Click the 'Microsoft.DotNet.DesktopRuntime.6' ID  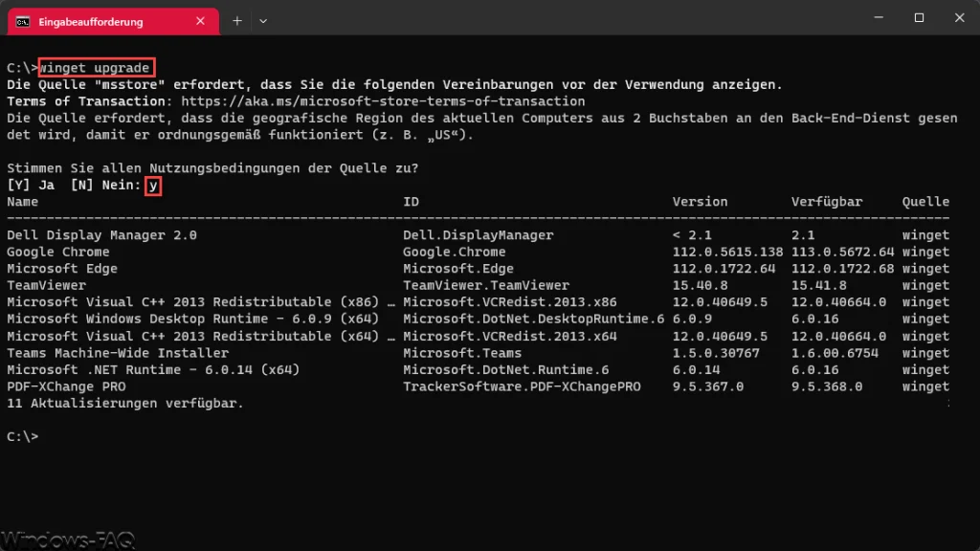534,319
